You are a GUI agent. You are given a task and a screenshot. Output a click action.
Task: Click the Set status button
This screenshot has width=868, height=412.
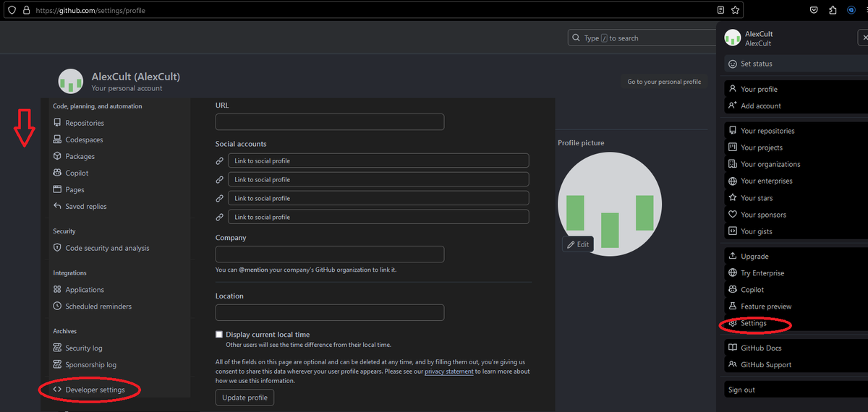[x=796, y=64]
